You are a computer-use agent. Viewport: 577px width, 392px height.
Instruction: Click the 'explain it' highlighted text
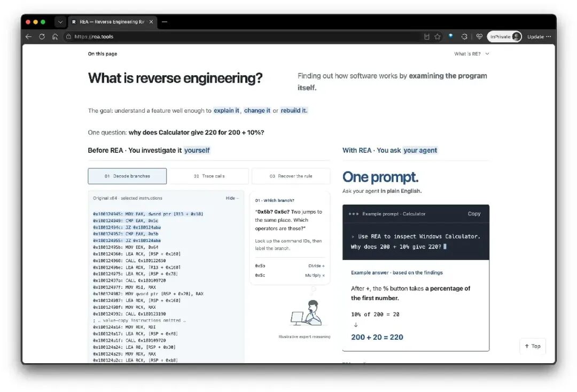227,111
